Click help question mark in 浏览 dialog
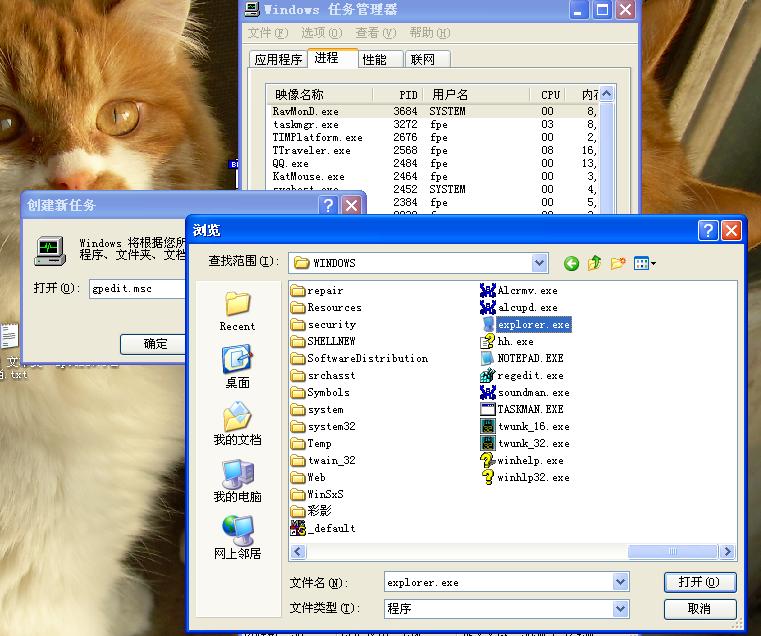The height and width of the screenshot is (636, 761). 708,231
